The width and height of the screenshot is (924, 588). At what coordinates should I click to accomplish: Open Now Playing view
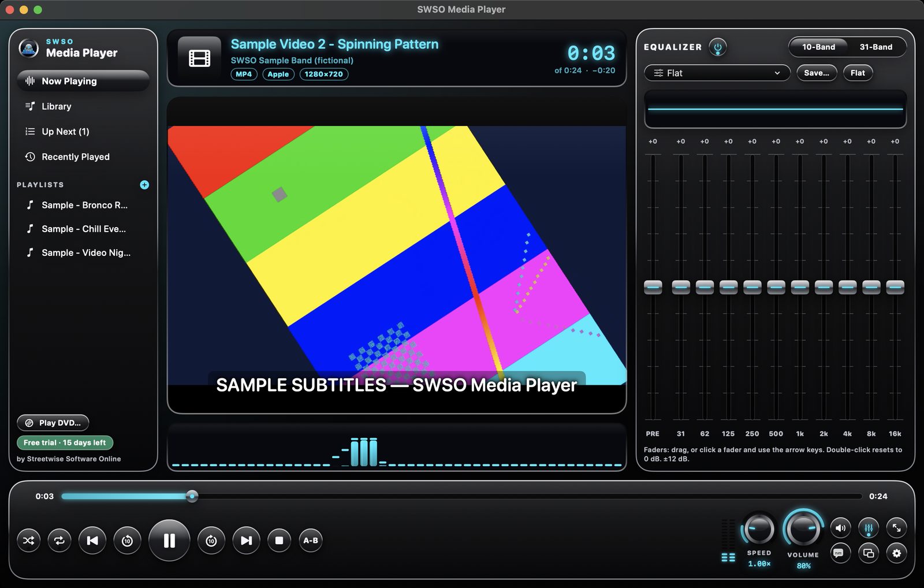click(83, 81)
